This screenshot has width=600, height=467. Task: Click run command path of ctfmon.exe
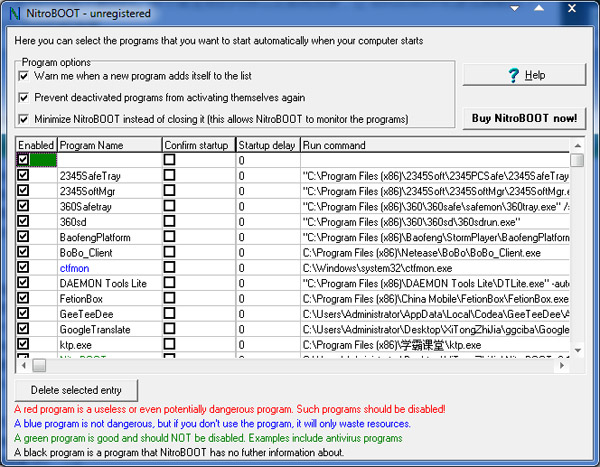point(377,268)
